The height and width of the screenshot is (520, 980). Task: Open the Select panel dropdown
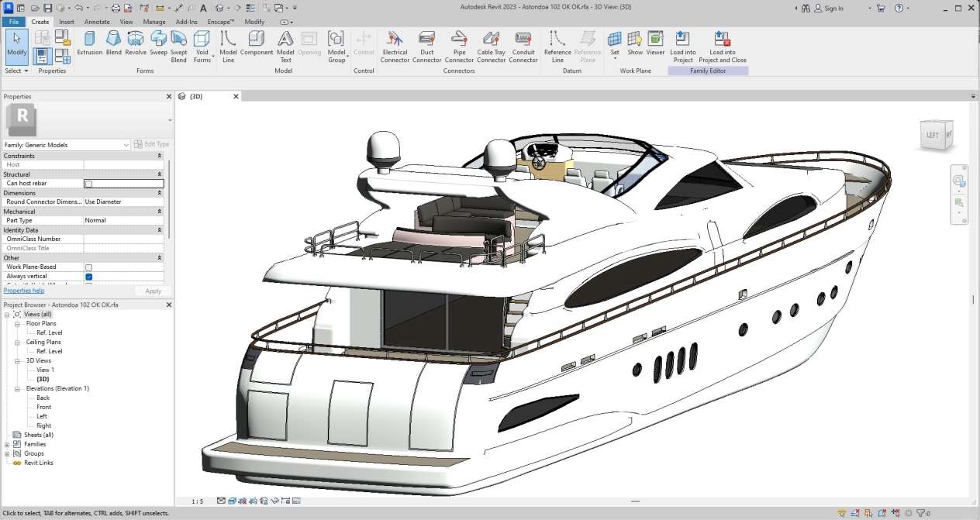[x=16, y=71]
